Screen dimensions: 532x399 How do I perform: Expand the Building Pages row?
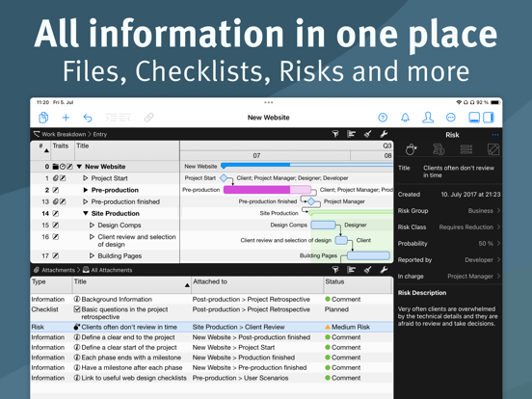(x=92, y=255)
